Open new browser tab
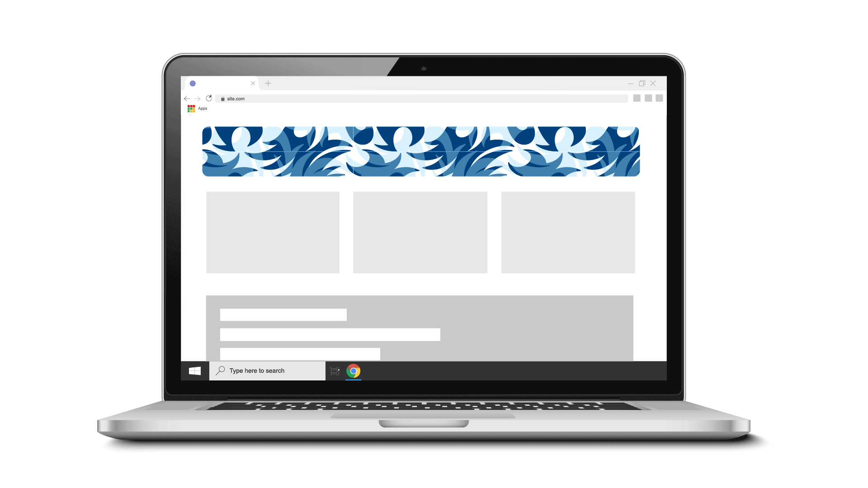 tap(268, 84)
